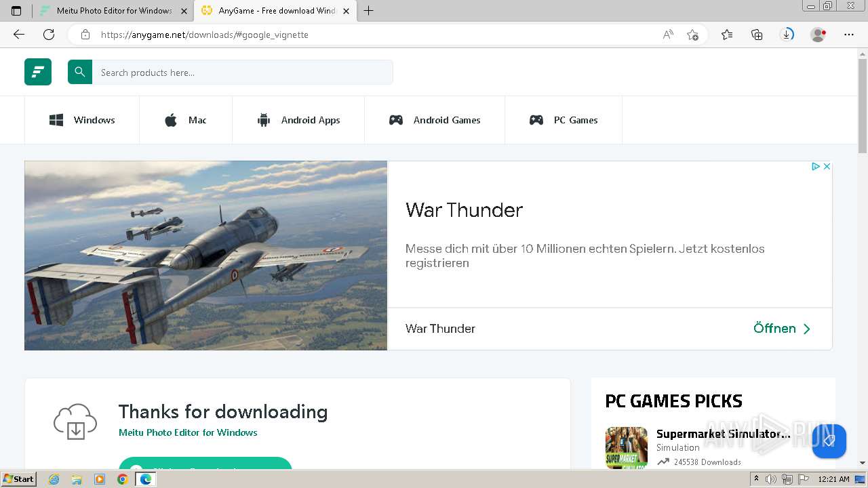Click the Apple logo icon in nav
The height and width of the screenshot is (488, 868).
coord(171,120)
